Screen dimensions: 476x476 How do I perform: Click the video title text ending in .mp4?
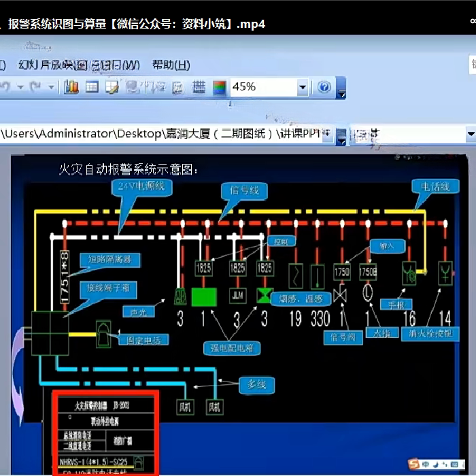coord(137,24)
